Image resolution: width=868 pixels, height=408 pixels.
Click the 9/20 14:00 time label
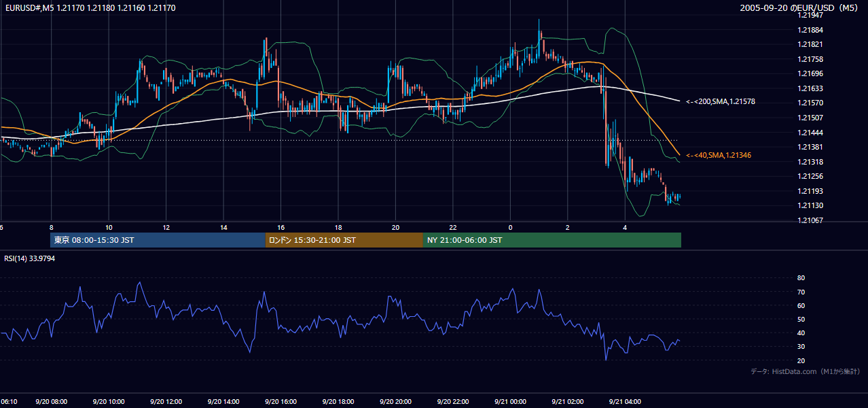pos(224,402)
